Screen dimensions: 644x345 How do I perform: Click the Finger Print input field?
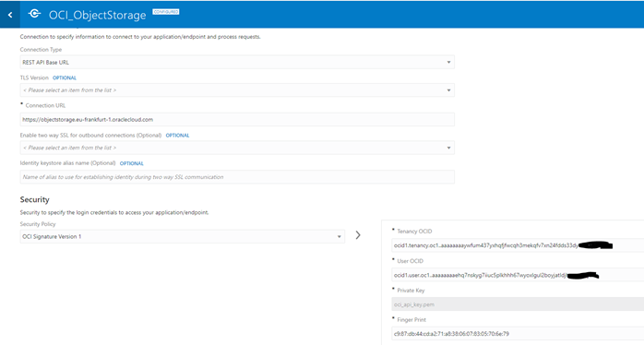pyautogui.click(x=518, y=334)
